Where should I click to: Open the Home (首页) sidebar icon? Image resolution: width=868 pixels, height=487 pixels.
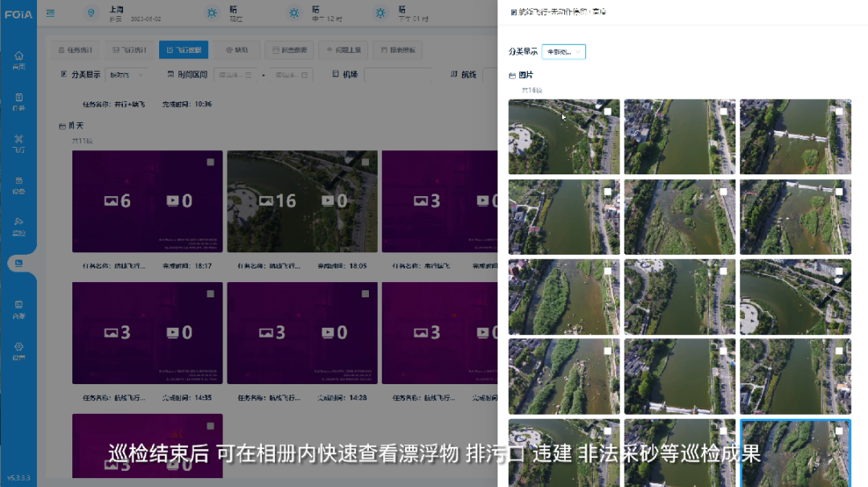pyautogui.click(x=18, y=59)
